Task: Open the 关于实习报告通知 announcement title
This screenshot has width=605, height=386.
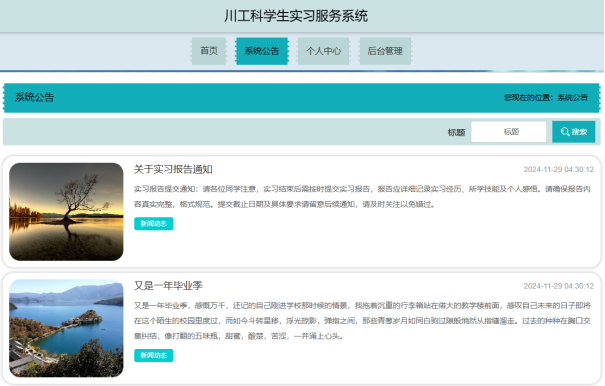Action: [x=173, y=169]
